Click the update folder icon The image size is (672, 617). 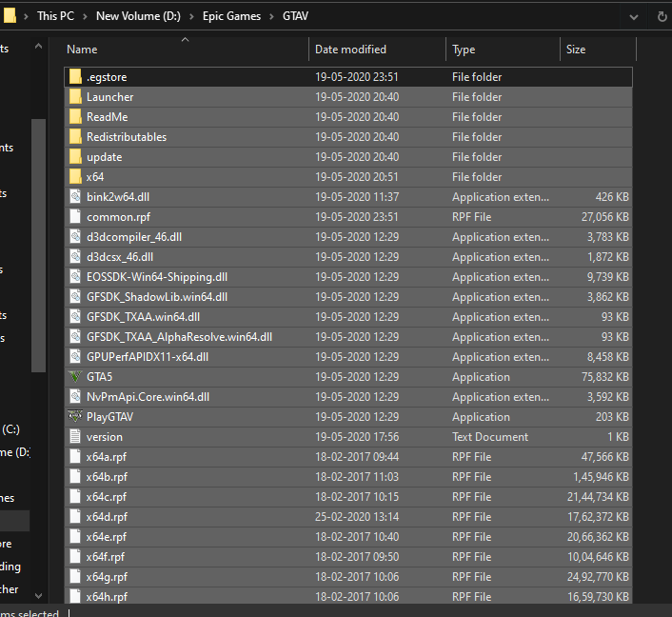point(75,157)
